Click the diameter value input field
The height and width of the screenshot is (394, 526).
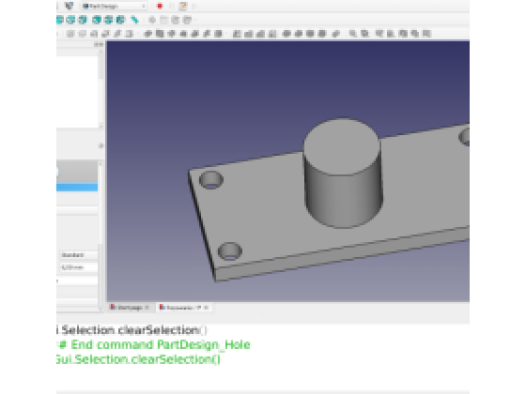click(79, 267)
